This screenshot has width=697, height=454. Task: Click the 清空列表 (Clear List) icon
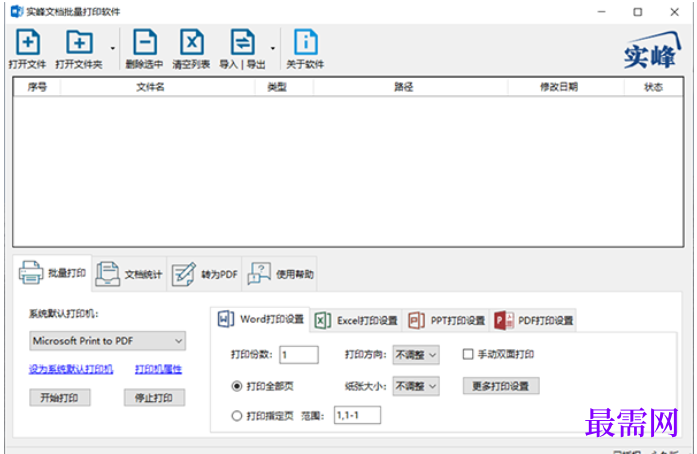point(191,43)
